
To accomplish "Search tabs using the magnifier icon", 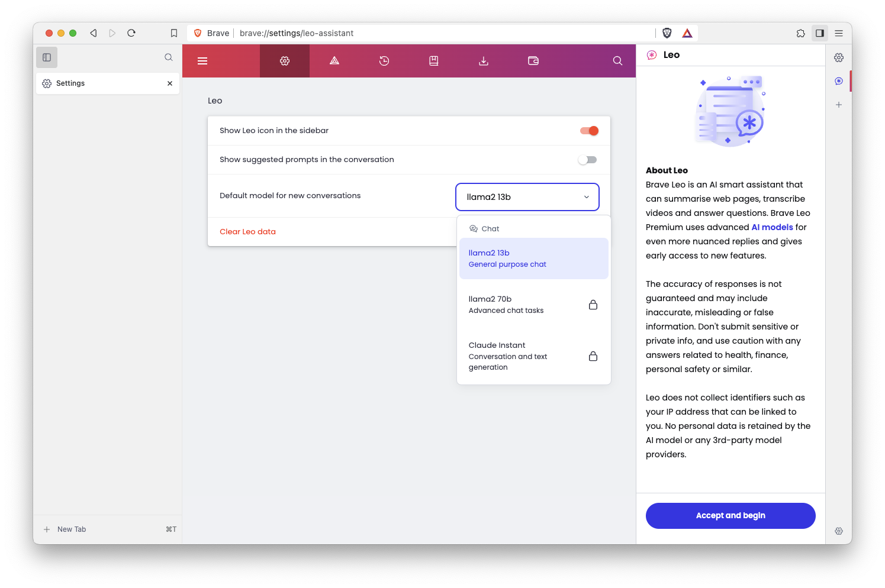I will click(169, 57).
